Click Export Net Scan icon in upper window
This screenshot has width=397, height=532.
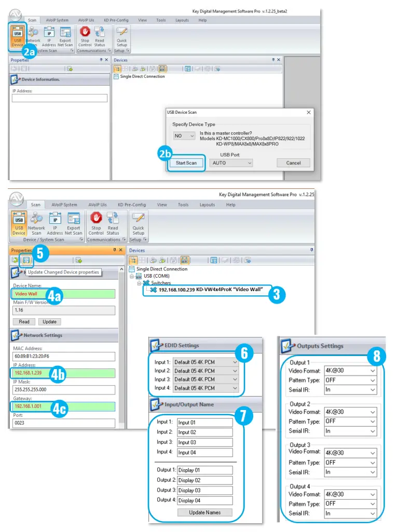click(x=65, y=37)
